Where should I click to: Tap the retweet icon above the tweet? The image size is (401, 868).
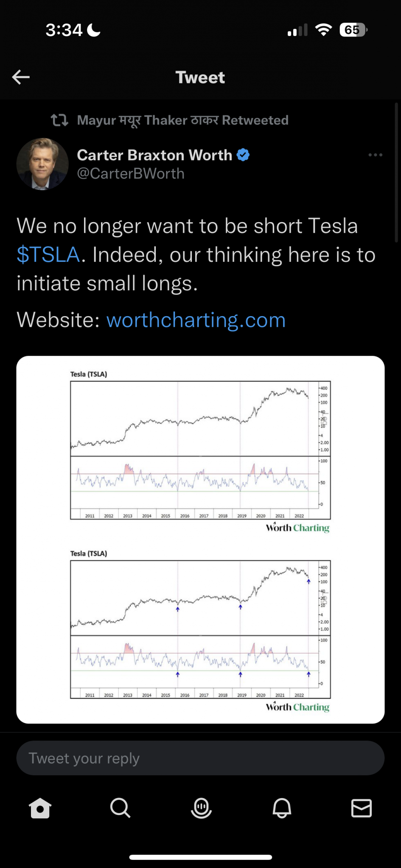coord(59,120)
